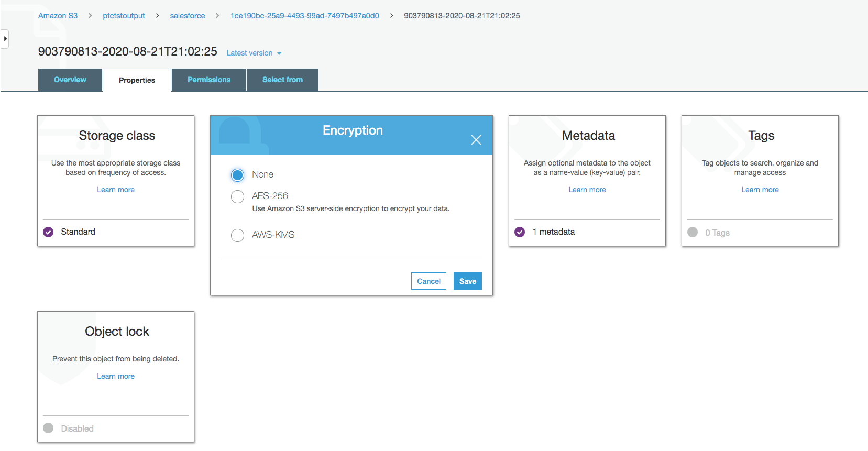Open the Storage class card title
The width and height of the screenshot is (868, 451).
[x=117, y=136]
